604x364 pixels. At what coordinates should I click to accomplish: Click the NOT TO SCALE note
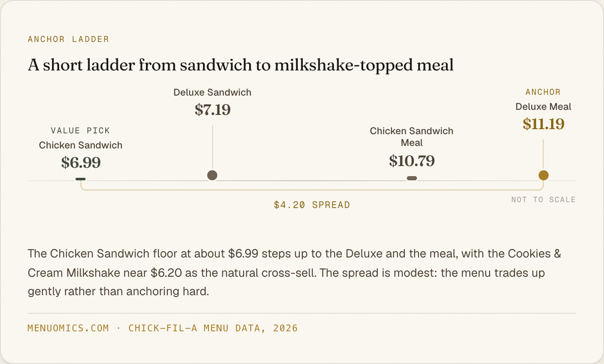coord(543,200)
